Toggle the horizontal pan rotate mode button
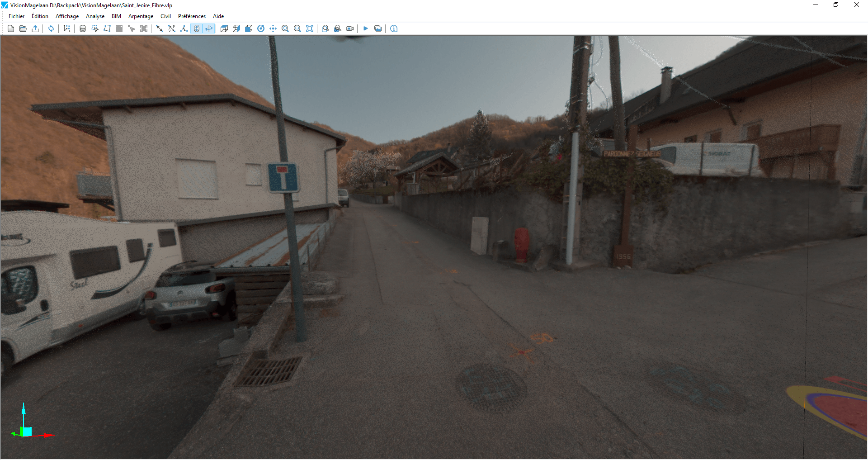Viewport: 868px width, 460px height. [x=209, y=28]
